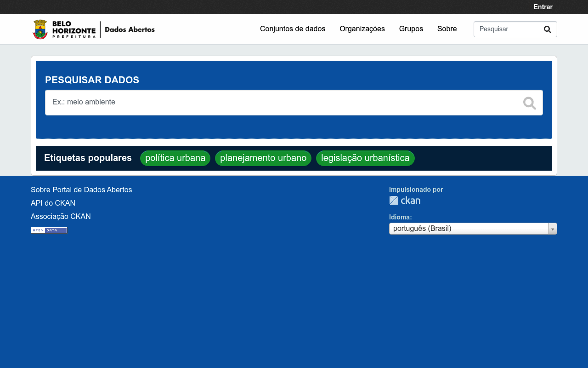Click the 'Ex.: meio ambiente' search box
The height and width of the screenshot is (368, 588).
tap(294, 103)
